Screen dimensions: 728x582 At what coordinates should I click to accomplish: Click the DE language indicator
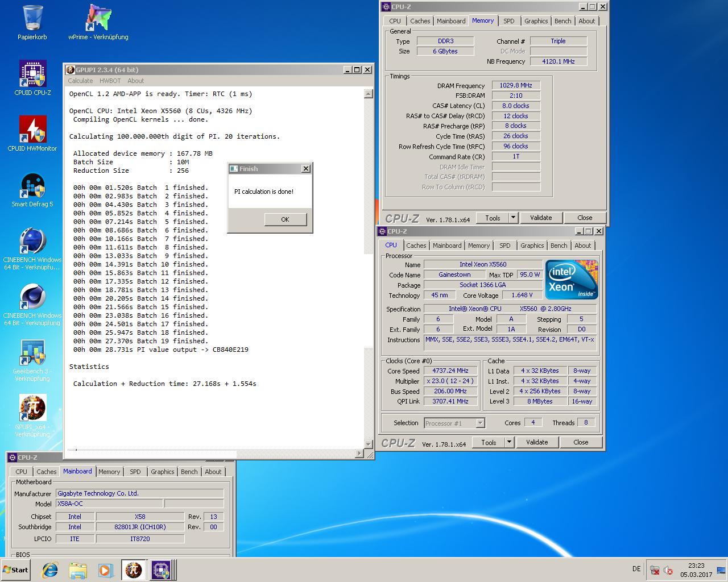636,569
